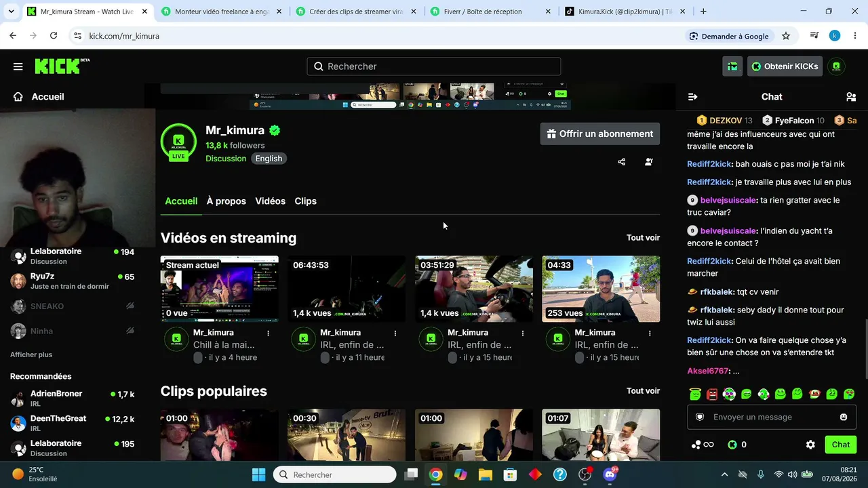The height and width of the screenshot is (488, 868).
Task: Share the Mr_kimura channel
Action: (622, 162)
